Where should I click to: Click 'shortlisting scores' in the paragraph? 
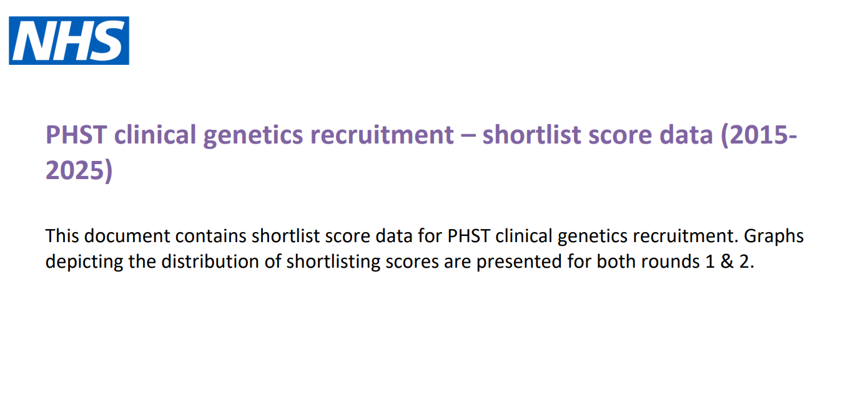pyautogui.click(x=363, y=262)
